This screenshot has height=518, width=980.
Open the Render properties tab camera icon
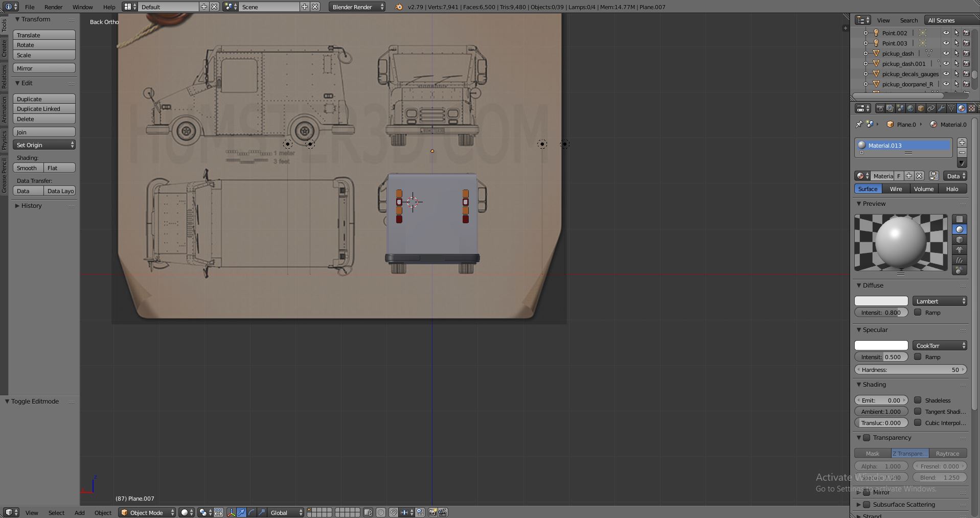(880, 108)
